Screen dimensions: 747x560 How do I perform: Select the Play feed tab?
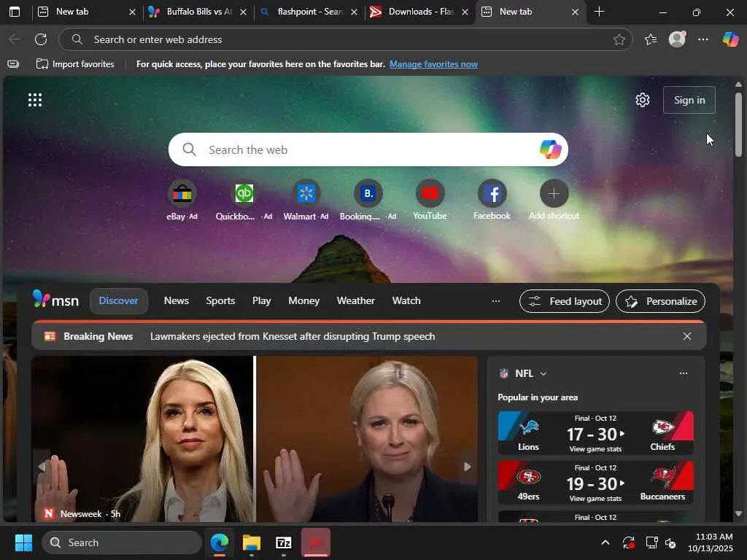point(262,301)
